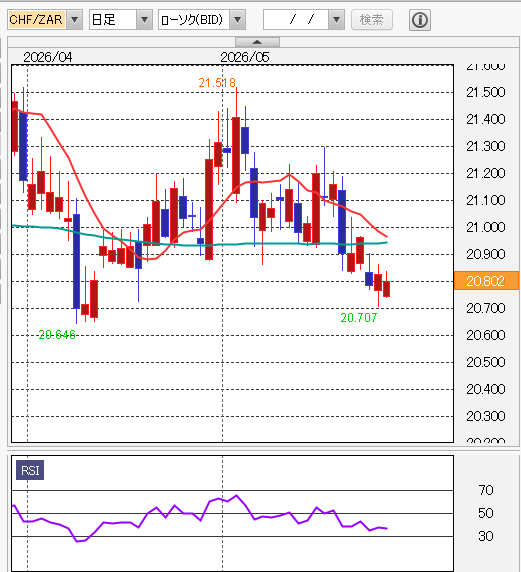Click the 21.518 high price label
The image size is (521, 572).
(x=217, y=83)
